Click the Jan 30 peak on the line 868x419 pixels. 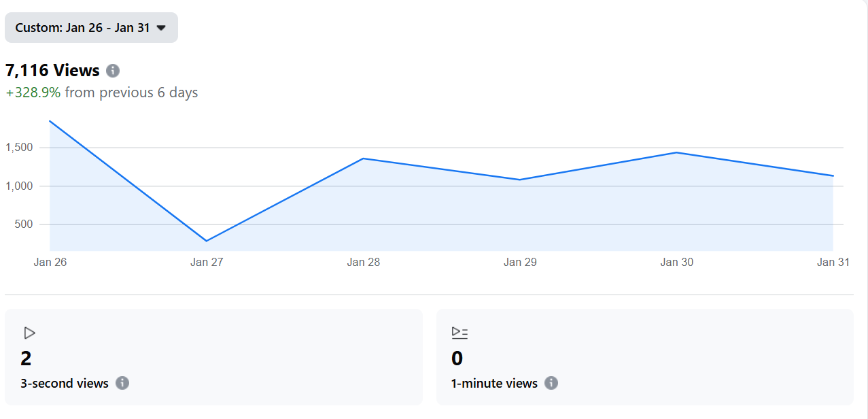(x=677, y=152)
